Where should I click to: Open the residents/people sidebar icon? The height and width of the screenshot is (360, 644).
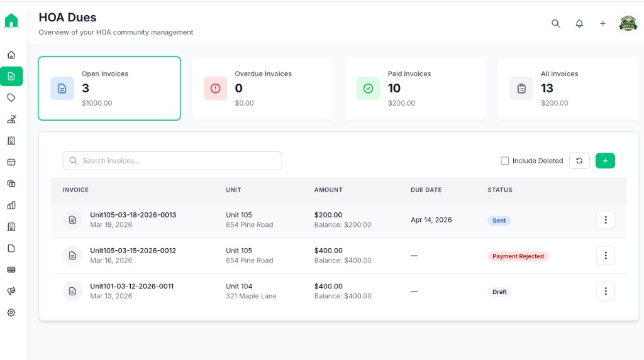(11, 119)
